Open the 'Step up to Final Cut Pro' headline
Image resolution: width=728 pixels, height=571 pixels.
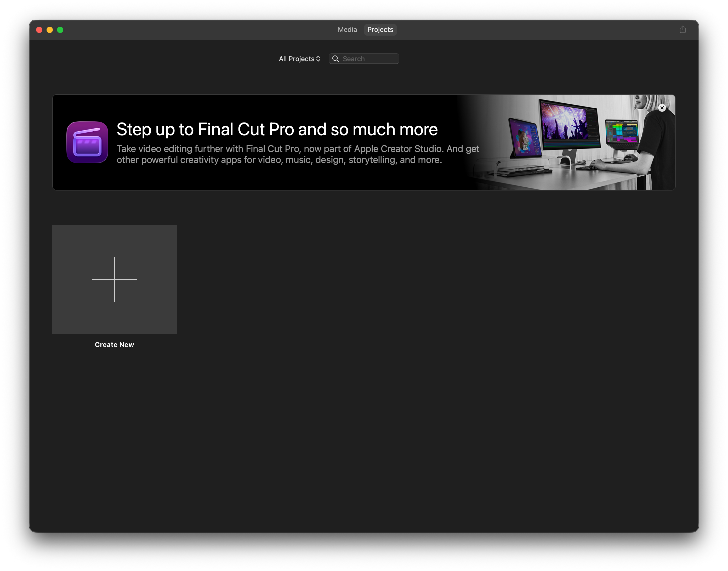(x=277, y=129)
